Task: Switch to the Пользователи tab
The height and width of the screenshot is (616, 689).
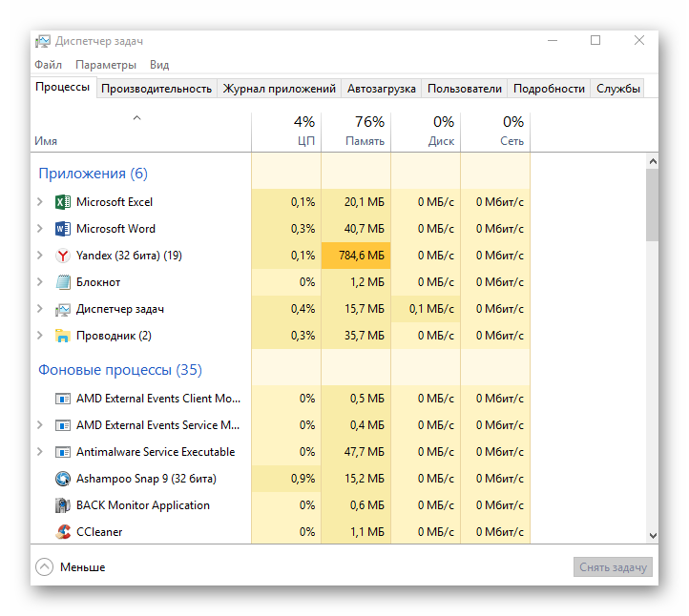Action: pos(465,89)
